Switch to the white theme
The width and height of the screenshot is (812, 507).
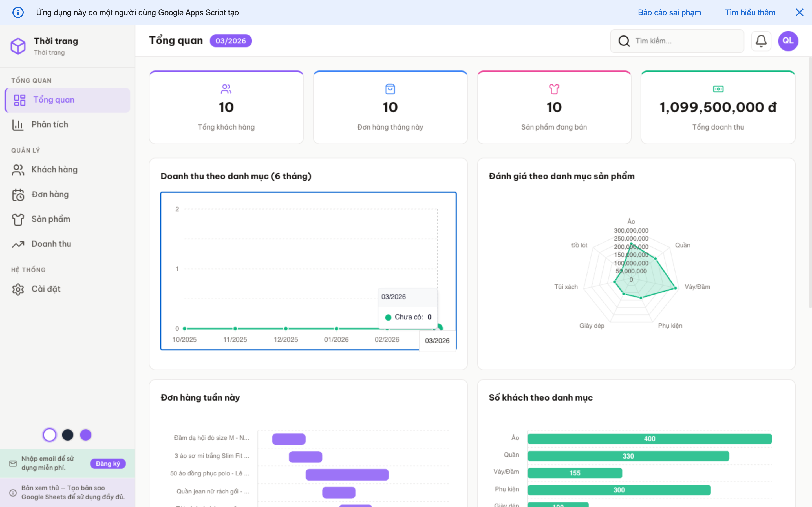[49, 435]
